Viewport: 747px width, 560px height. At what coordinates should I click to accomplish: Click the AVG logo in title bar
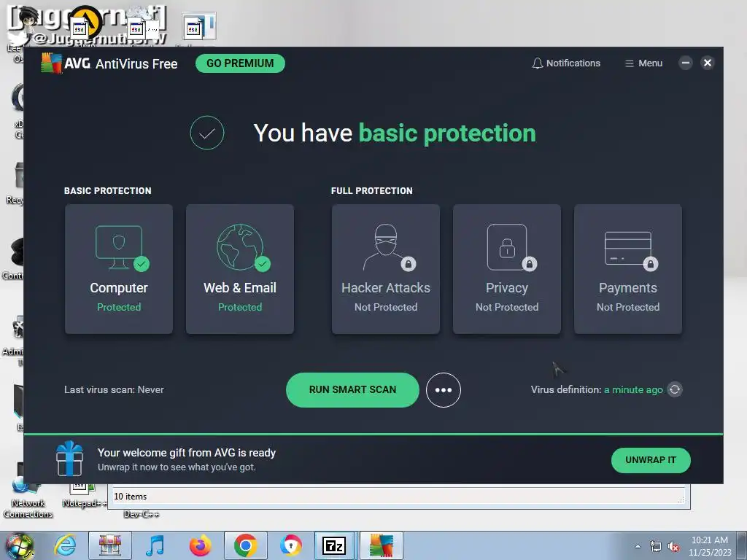click(52, 63)
